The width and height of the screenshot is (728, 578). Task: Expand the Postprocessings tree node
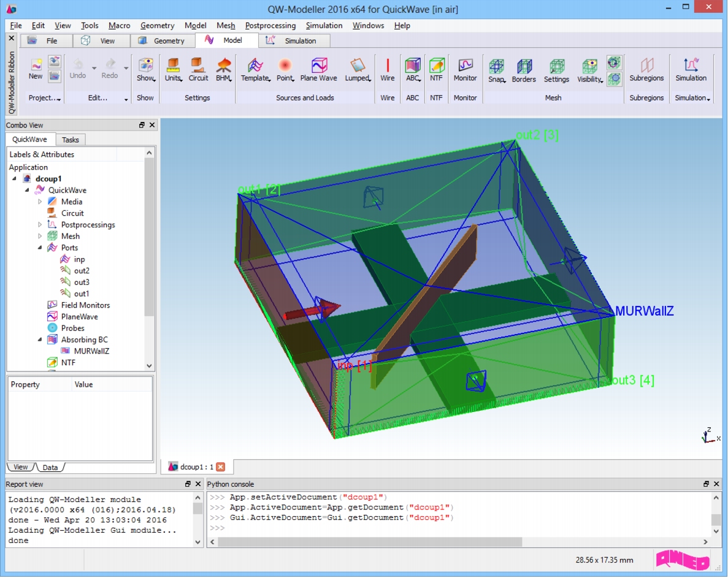40,224
